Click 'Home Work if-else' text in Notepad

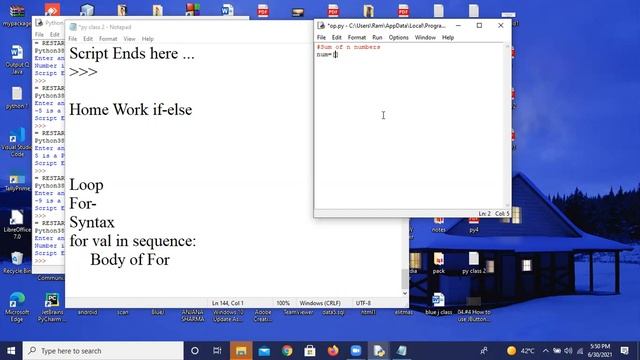coord(131,109)
